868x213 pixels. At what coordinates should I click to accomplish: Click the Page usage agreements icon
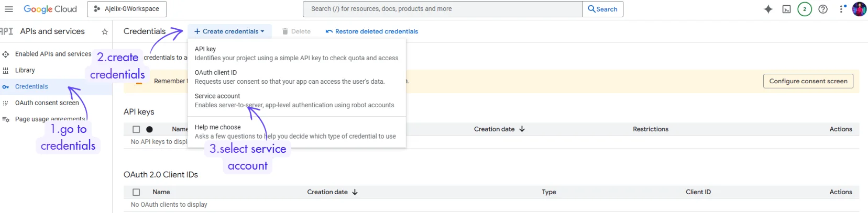pyautogui.click(x=6, y=119)
